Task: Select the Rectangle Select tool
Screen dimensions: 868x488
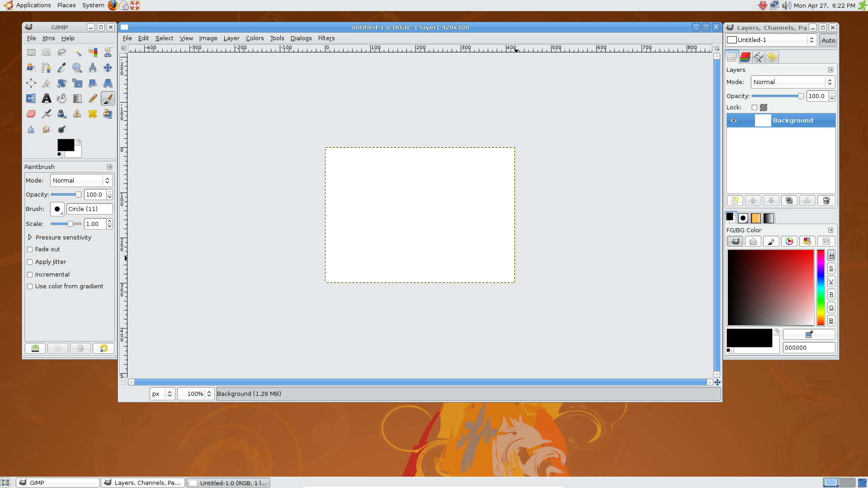Action: pyautogui.click(x=31, y=52)
